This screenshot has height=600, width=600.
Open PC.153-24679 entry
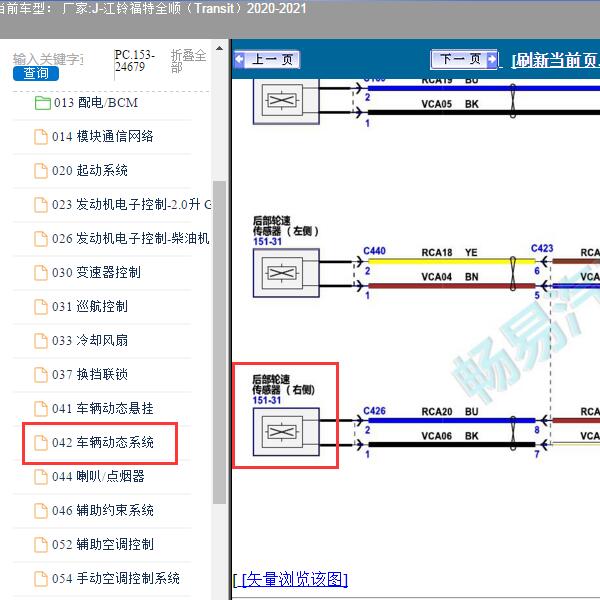click(x=135, y=60)
